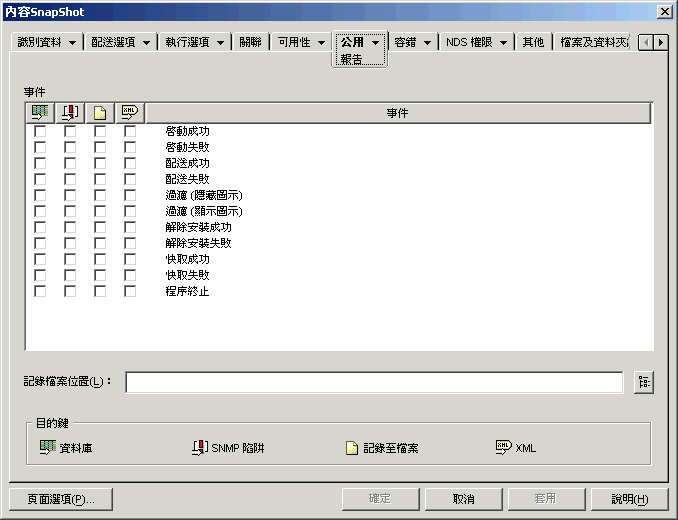The width and height of the screenshot is (678, 520).
Task: Click the XML column header icon
Action: (130, 113)
